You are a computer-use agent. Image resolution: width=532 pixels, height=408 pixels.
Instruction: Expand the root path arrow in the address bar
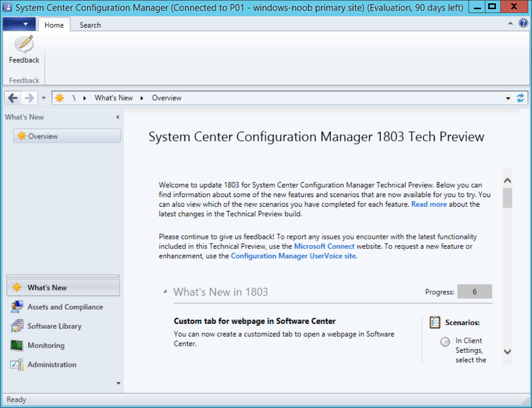[85, 98]
